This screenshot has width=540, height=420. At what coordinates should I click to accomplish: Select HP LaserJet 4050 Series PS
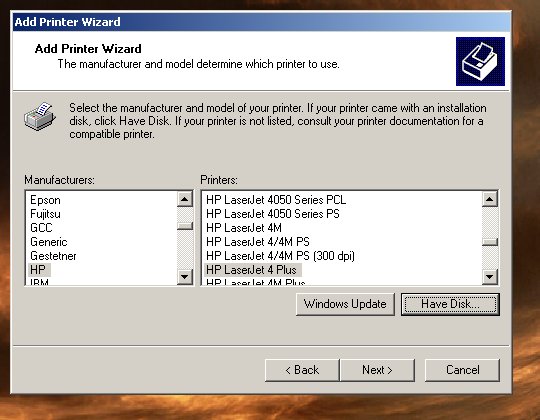point(273,214)
